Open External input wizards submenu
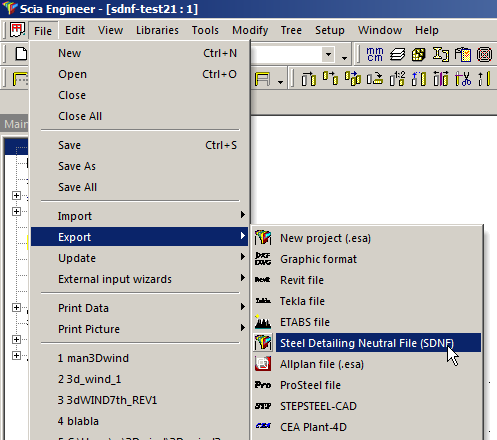Screen dimensions: 497x440 (x=139, y=279)
